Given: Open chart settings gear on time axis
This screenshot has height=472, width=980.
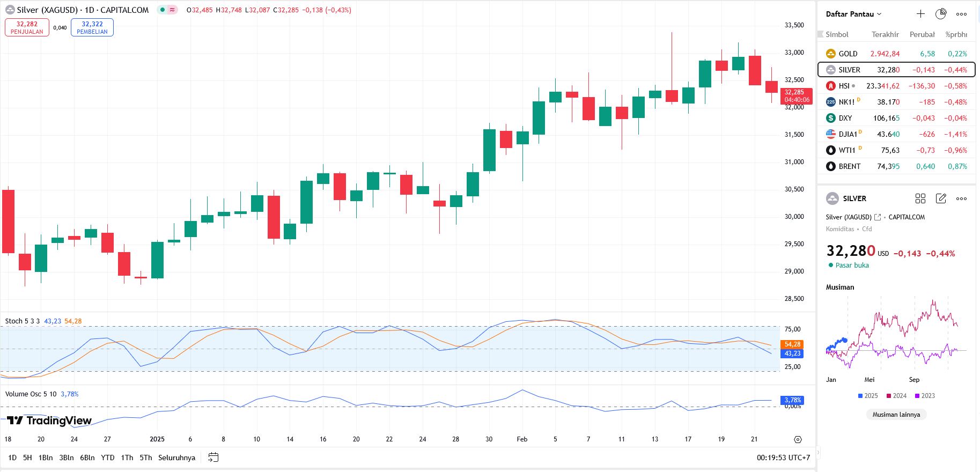Looking at the screenshot, I should (798, 439).
